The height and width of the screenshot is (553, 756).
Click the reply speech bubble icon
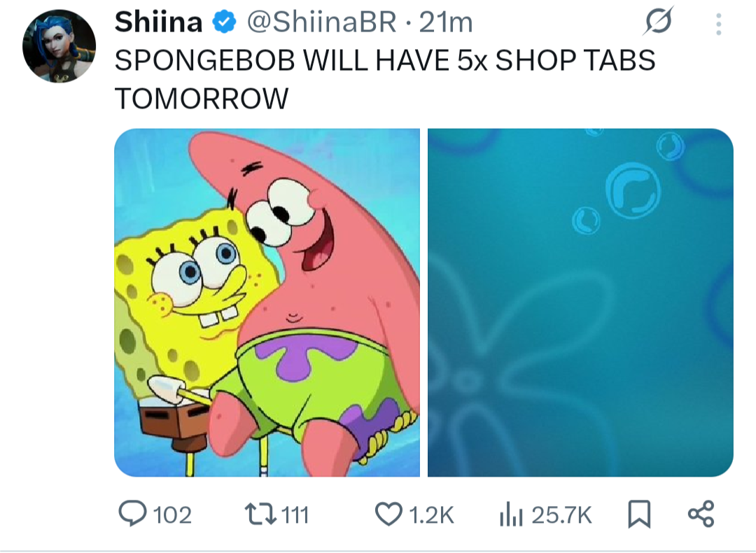tap(132, 514)
